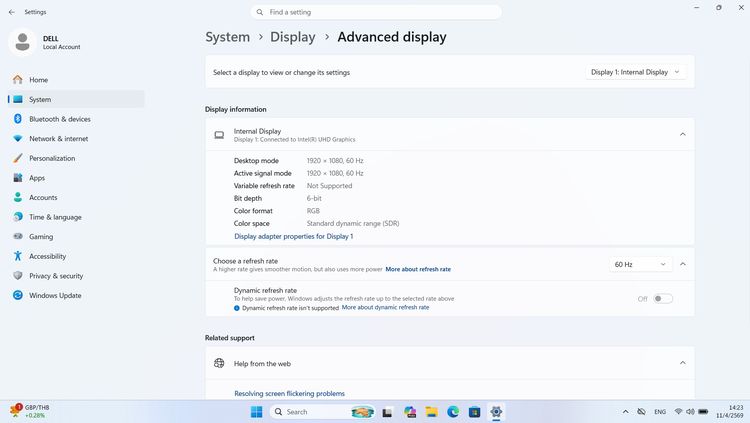The width and height of the screenshot is (750, 423).
Task: Open More about refresh rate link
Action: [x=418, y=269]
